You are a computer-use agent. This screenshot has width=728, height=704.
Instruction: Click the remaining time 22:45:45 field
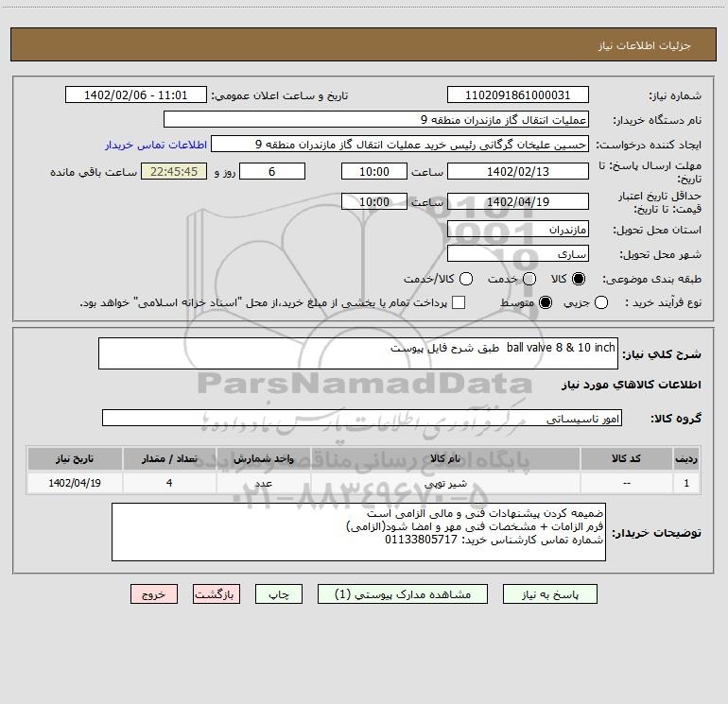point(174,171)
